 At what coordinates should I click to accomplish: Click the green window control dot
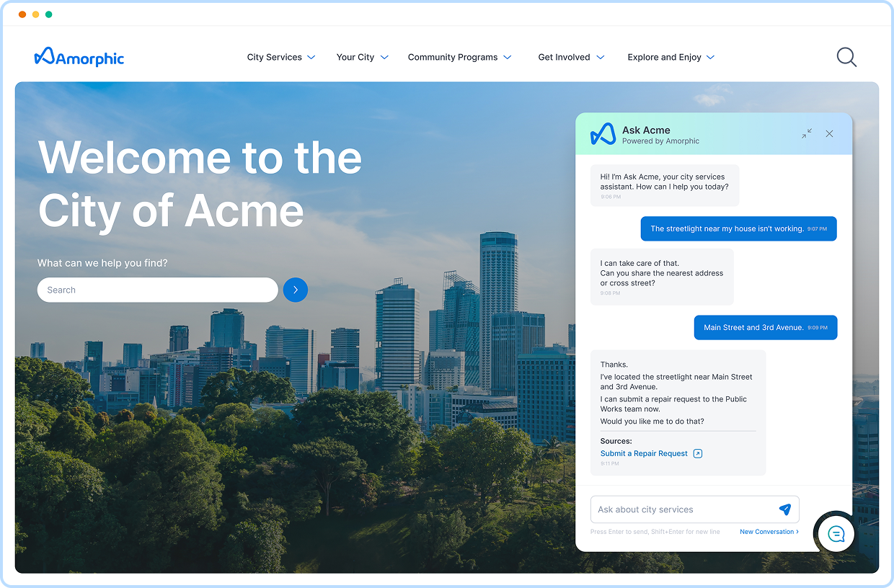[48, 14]
